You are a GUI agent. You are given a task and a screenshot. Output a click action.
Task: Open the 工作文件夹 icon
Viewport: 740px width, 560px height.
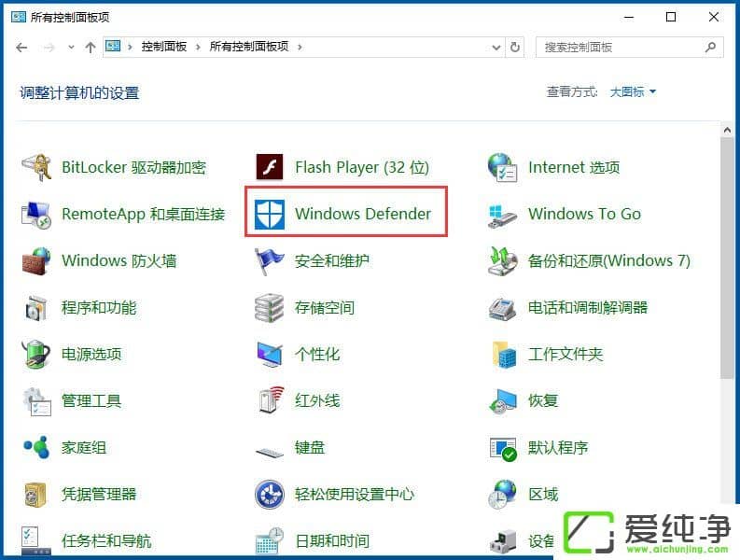[x=502, y=354]
